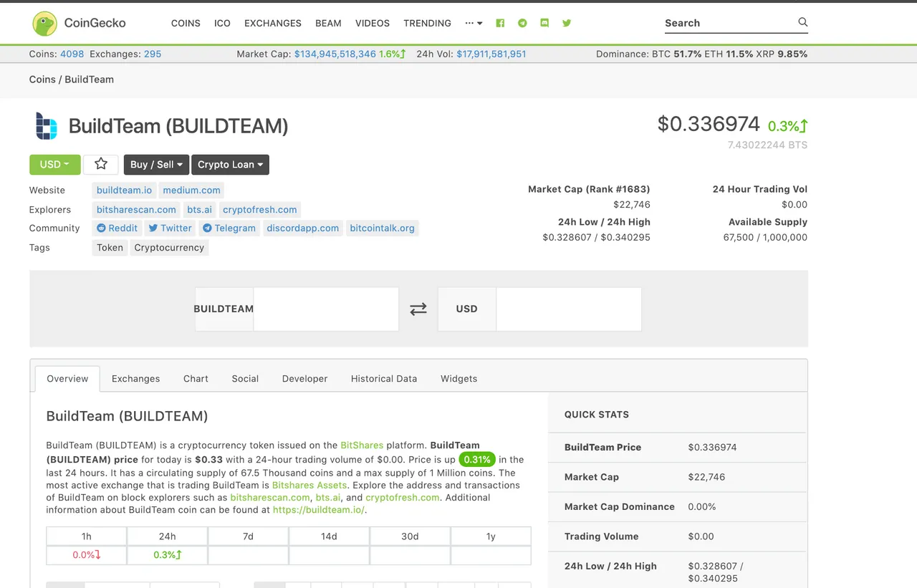Image resolution: width=917 pixels, height=588 pixels.
Task: Open the Telegram community link
Action: point(229,228)
